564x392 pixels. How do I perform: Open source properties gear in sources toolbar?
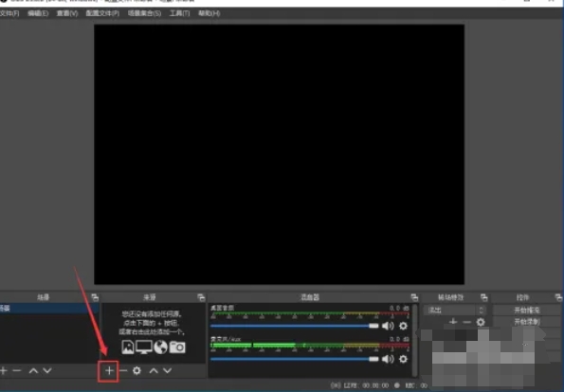click(x=136, y=370)
